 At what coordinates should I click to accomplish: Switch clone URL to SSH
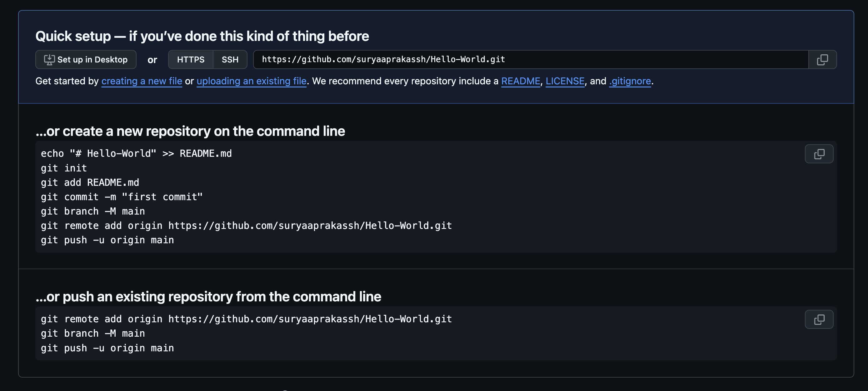pos(230,60)
